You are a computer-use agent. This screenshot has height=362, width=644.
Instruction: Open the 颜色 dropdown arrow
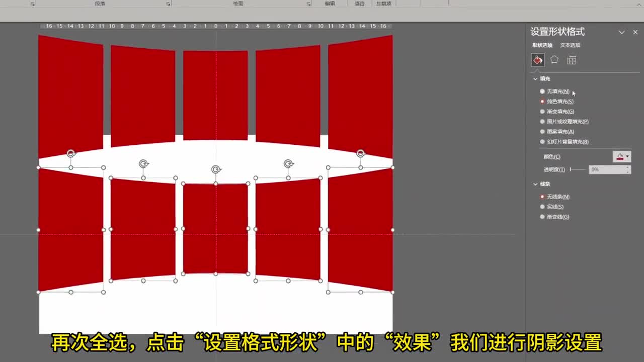(627, 156)
